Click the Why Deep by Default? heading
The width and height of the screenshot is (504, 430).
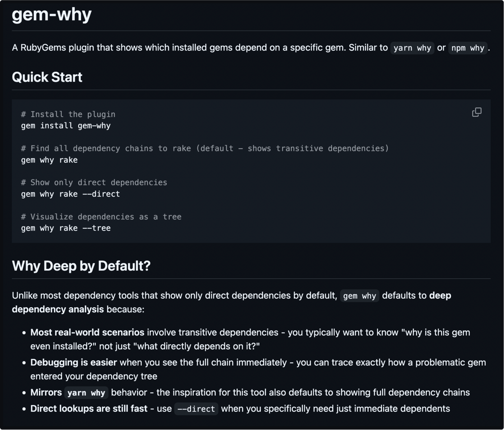click(x=81, y=266)
